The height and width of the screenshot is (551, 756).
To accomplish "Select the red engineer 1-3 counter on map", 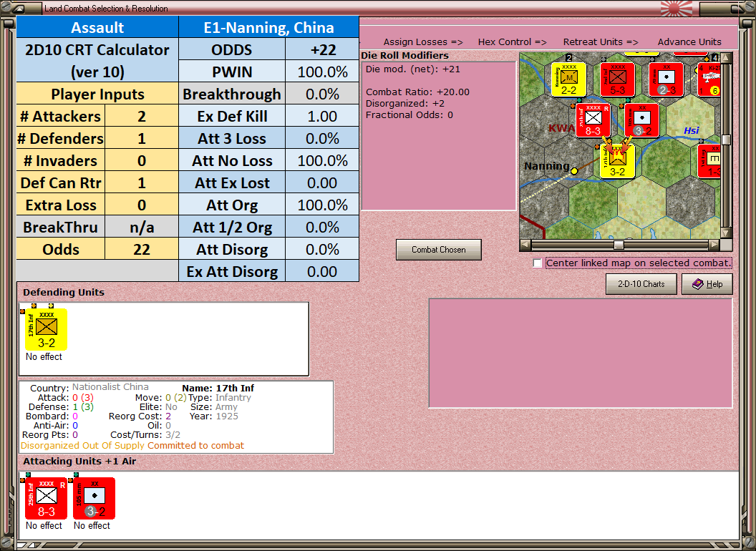I will (x=709, y=161).
